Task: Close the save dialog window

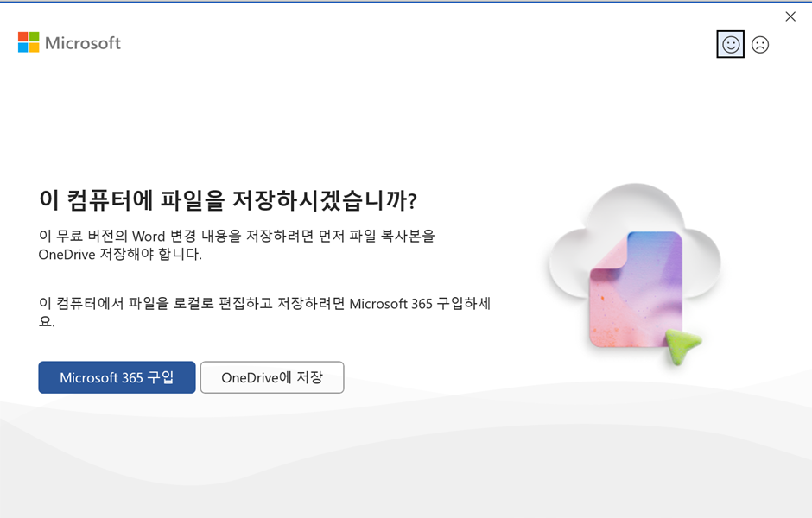Action: pos(790,16)
